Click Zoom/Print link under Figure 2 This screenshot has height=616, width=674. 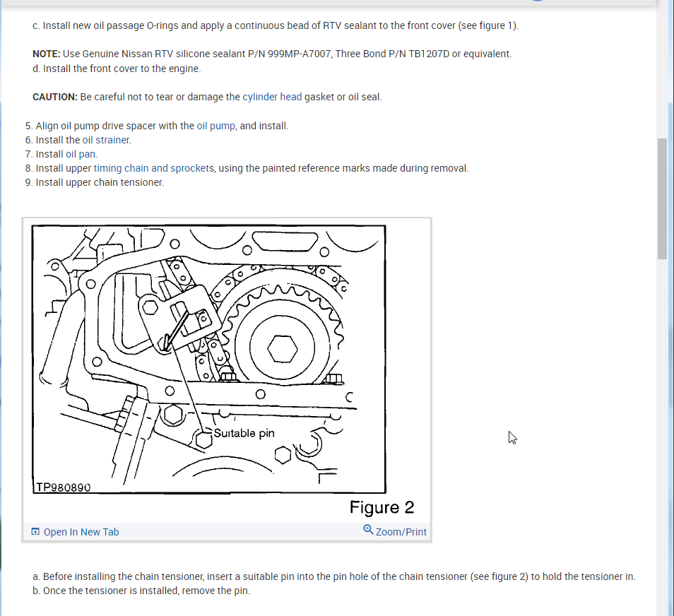coord(401,532)
